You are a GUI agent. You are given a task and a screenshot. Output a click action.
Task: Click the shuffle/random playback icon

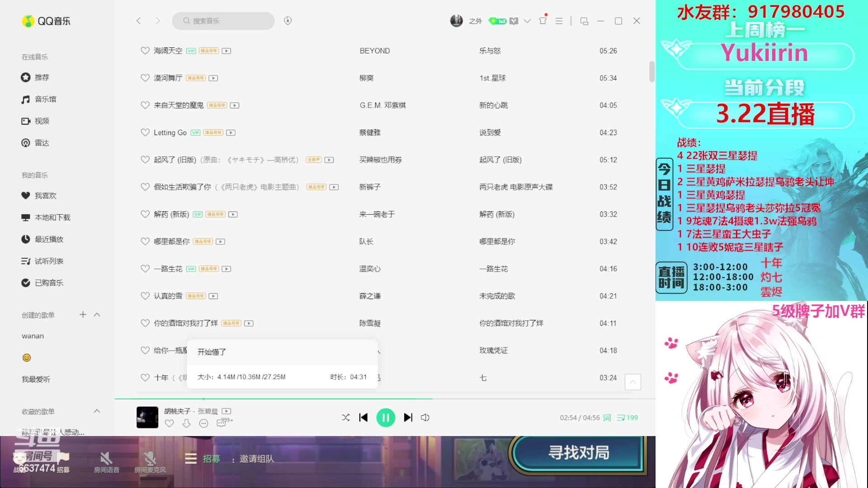pyautogui.click(x=346, y=417)
